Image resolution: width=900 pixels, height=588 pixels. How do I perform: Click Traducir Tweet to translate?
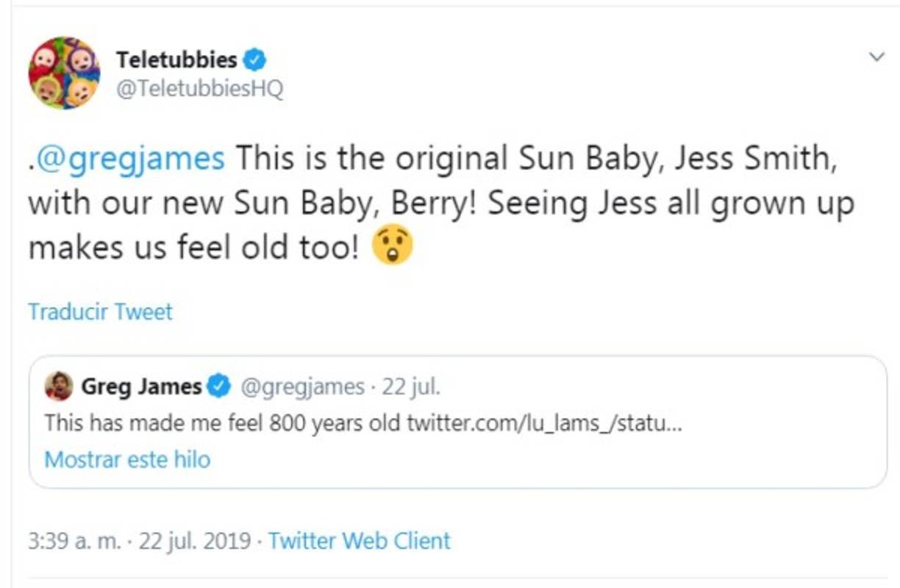99,312
